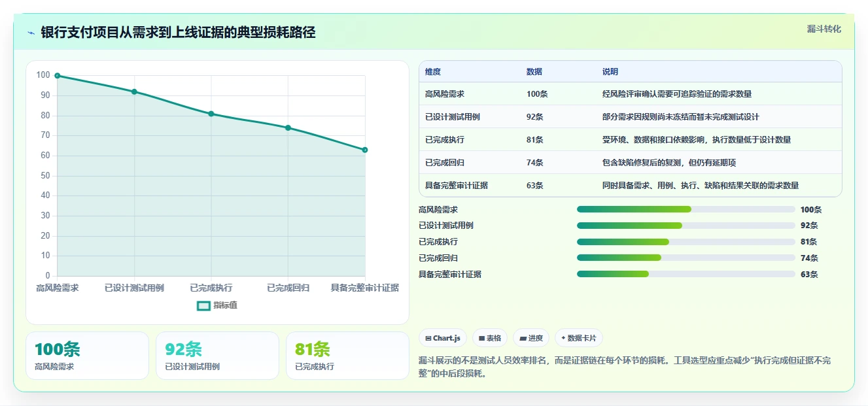Click the 63条 value in table

coord(535,186)
